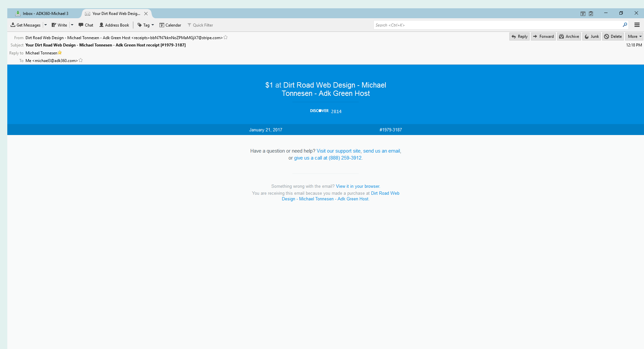Click the search magnifier icon
This screenshot has height=349, width=644.
pyautogui.click(x=625, y=25)
